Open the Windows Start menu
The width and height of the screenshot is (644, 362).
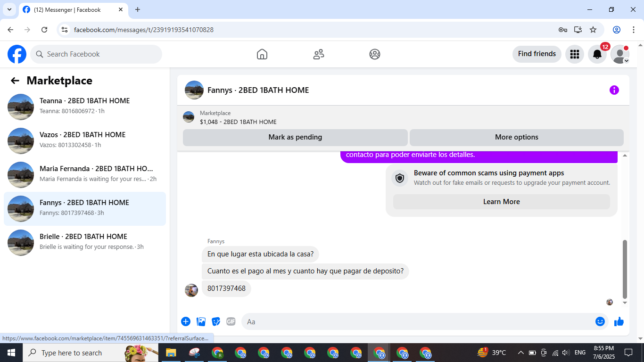11,353
